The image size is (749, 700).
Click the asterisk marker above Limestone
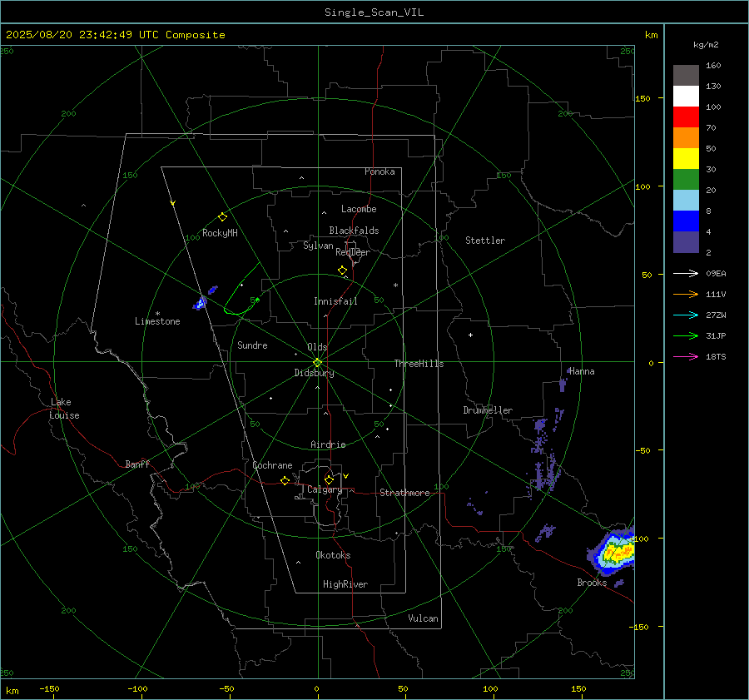coord(157,314)
